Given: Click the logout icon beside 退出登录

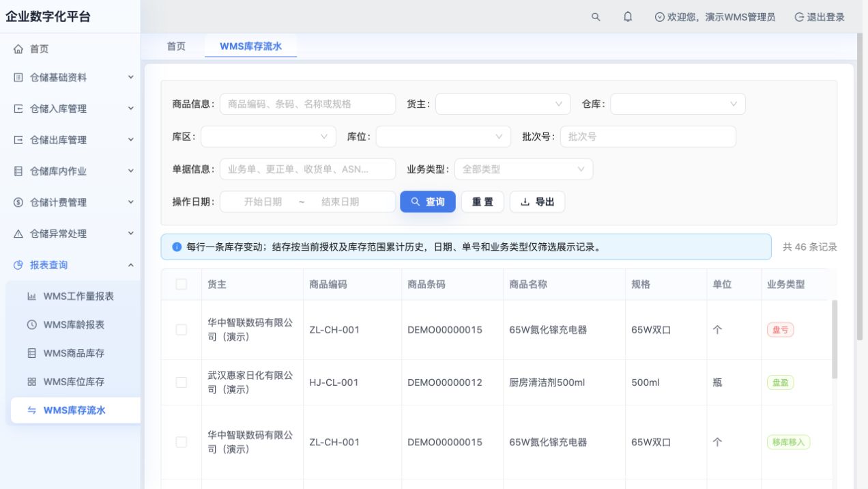Looking at the screenshot, I should pos(799,17).
